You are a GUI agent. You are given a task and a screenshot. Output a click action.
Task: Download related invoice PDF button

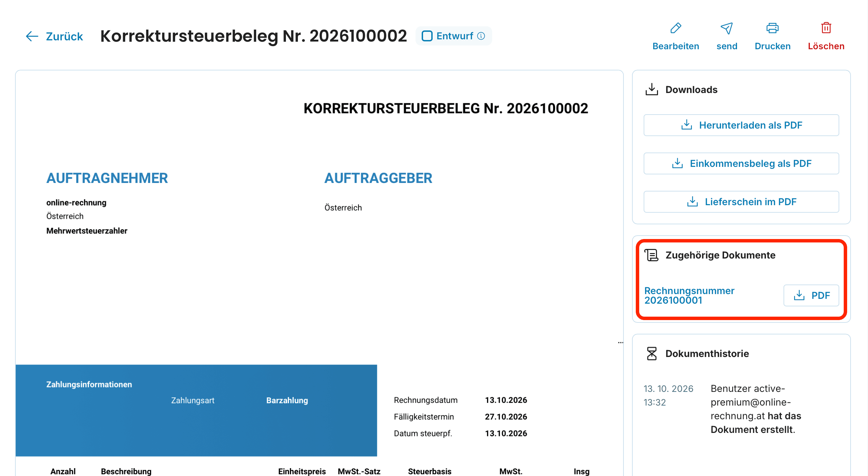pyautogui.click(x=811, y=295)
